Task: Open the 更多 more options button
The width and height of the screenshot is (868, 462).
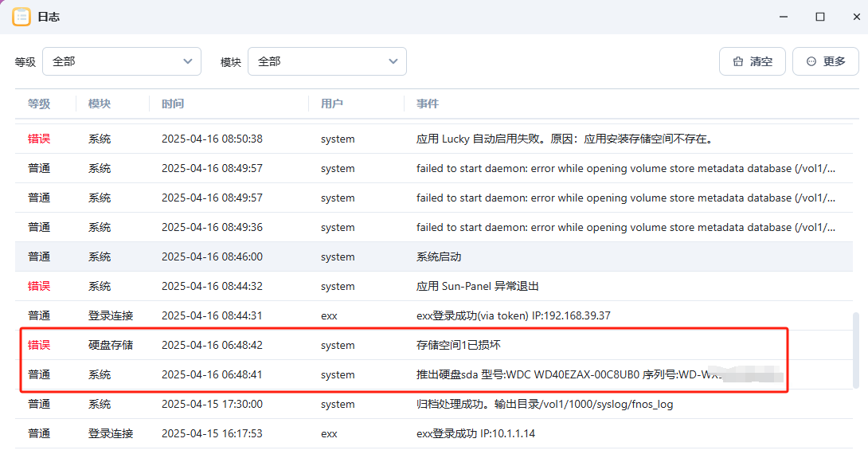Action: point(825,61)
